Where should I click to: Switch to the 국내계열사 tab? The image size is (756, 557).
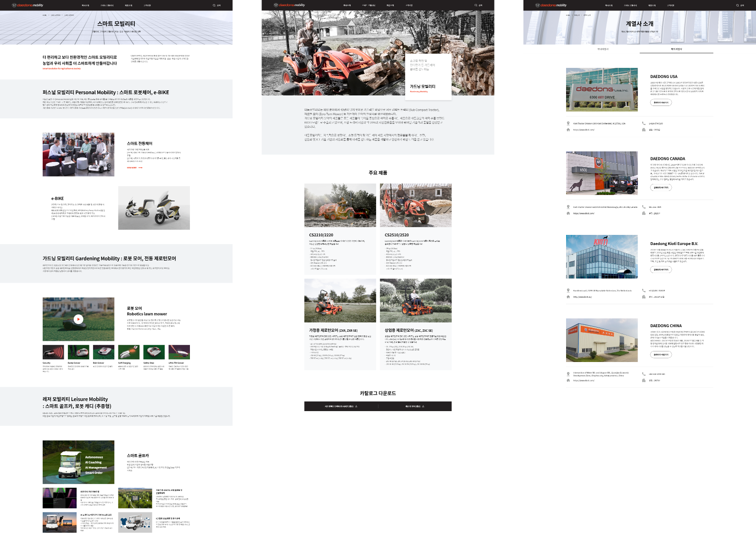(603, 49)
